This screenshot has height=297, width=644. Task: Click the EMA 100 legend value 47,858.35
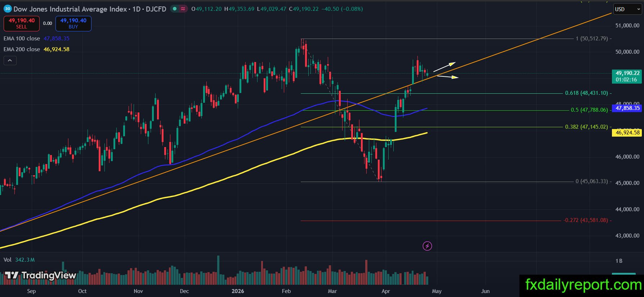(57, 39)
